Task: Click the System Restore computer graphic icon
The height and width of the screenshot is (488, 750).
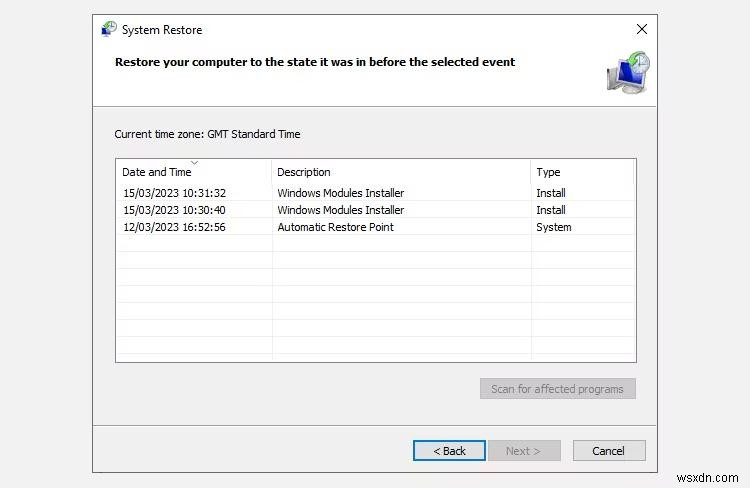Action: click(629, 72)
